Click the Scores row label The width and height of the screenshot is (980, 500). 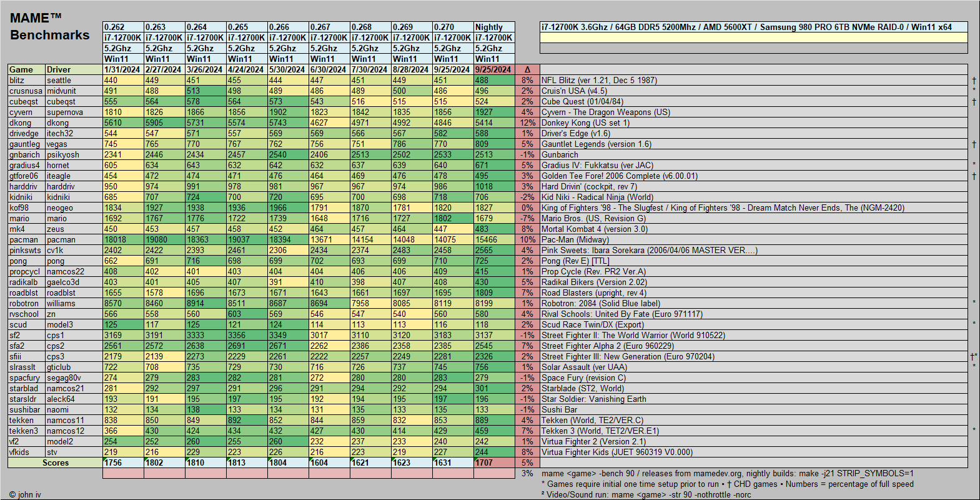(55, 463)
